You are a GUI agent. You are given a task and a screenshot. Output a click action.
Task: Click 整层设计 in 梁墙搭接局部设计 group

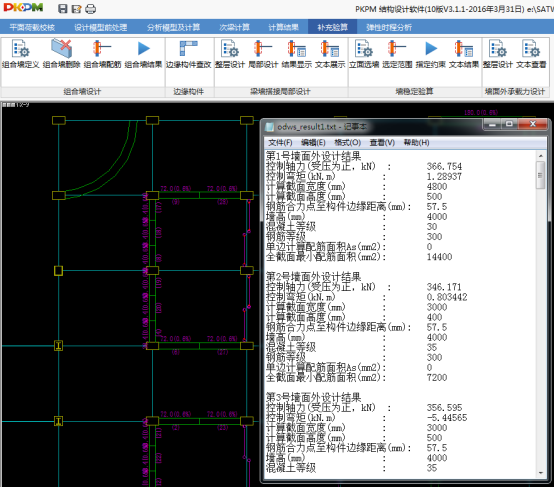pyautogui.click(x=230, y=54)
